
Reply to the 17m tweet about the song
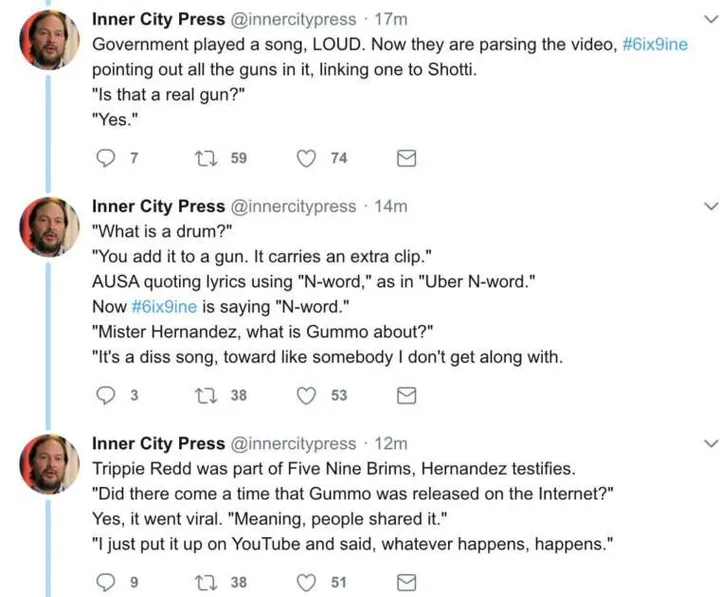[x=105, y=158]
